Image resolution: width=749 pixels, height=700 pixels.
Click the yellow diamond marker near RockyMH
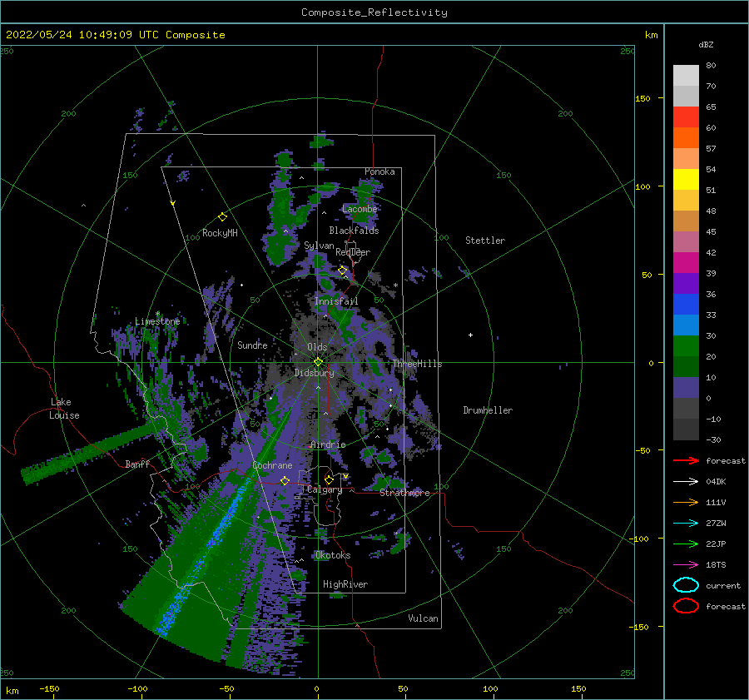(222, 217)
